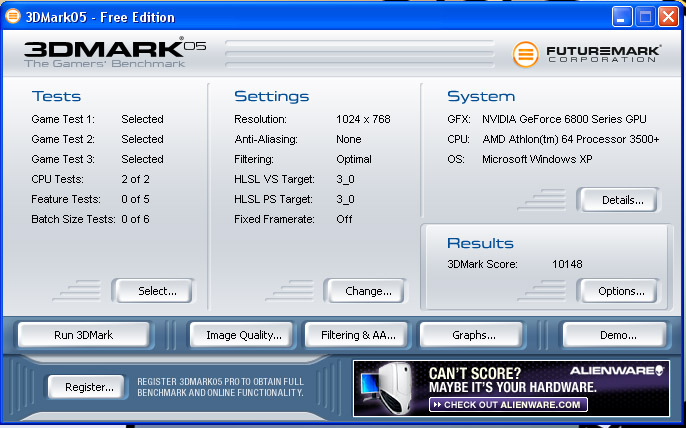Click the Batch Size Tests value 0 of 6
Image resolution: width=686 pixels, height=428 pixels.
coord(135,219)
